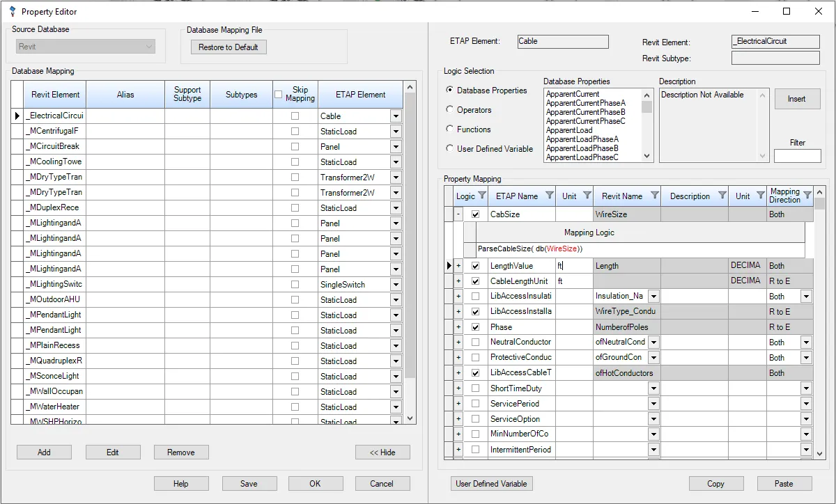Select the Operators radio button

450,110
